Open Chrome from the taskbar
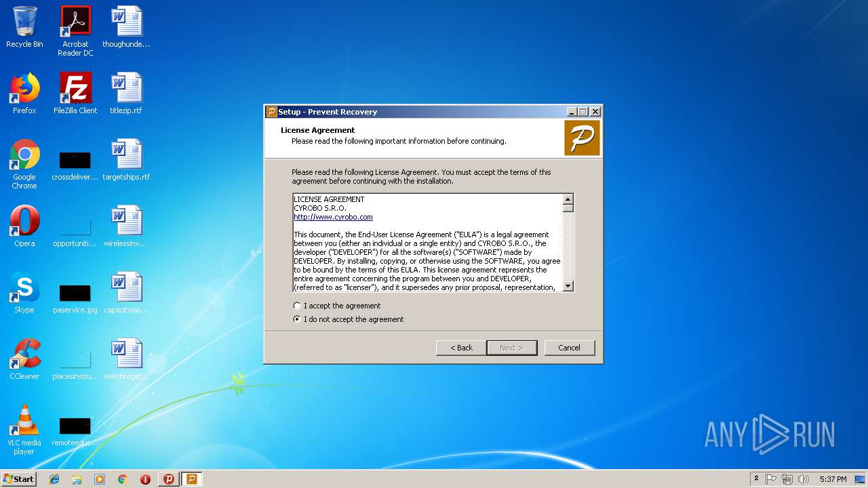 122,479
